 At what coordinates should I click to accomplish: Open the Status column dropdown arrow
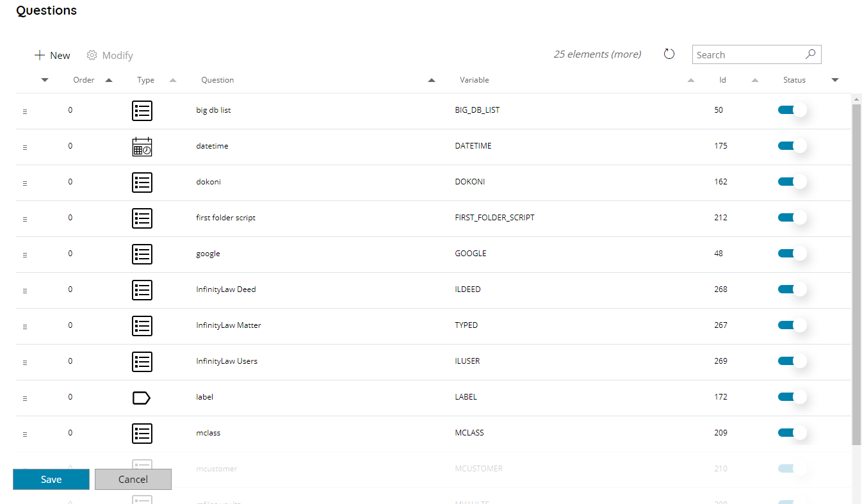834,80
